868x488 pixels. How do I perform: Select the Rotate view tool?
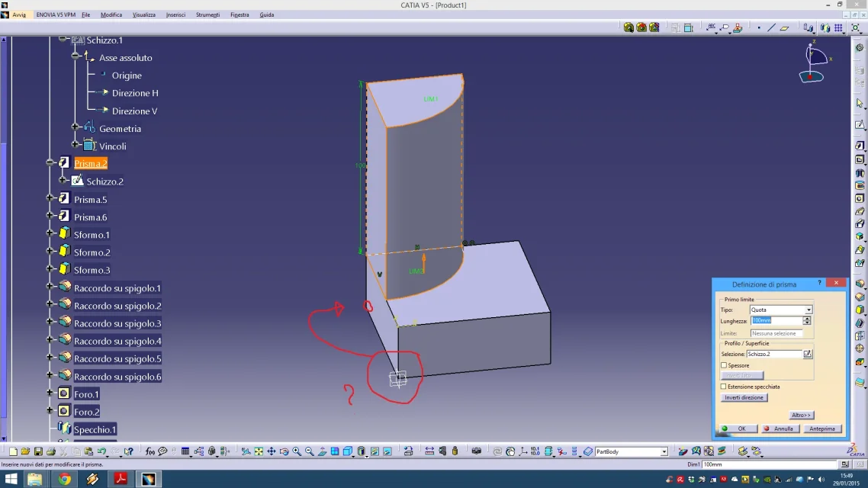pos(284,451)
